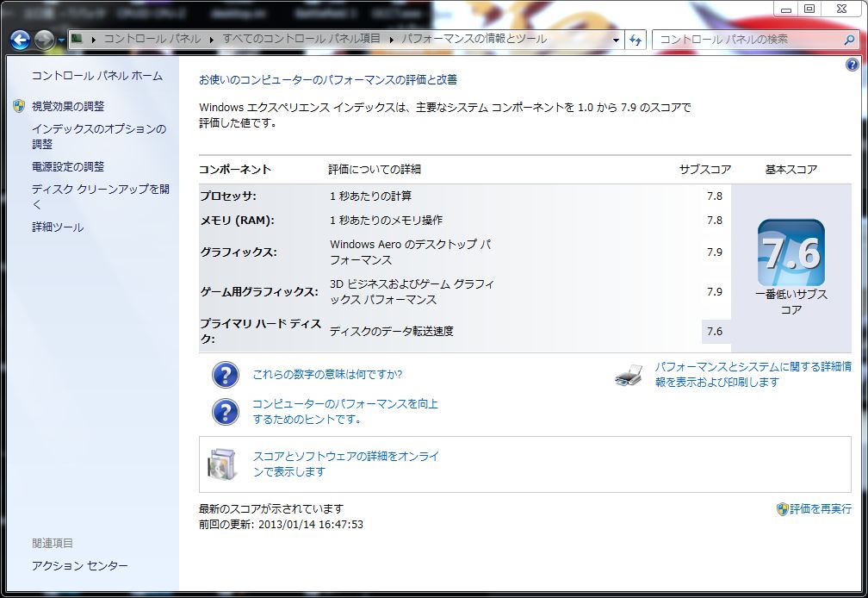Open the recent pages dropdown arrow
This screenshot has height=598, width=868.
[61, 40]
